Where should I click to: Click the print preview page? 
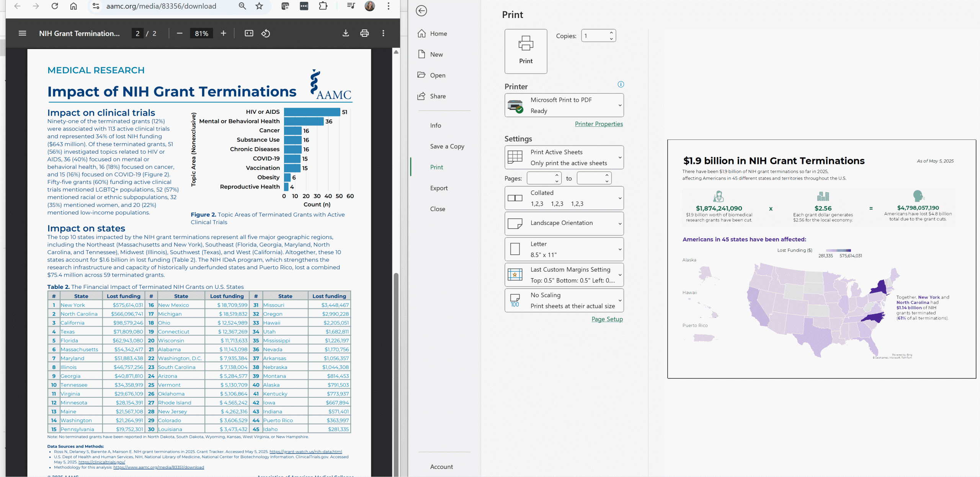822,259
